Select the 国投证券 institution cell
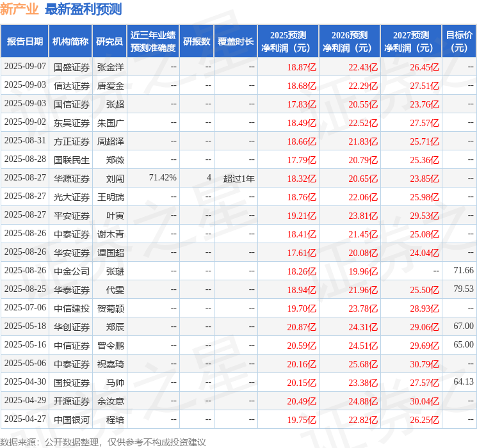This screenshot has height=448, width=477. click(72, 383)
